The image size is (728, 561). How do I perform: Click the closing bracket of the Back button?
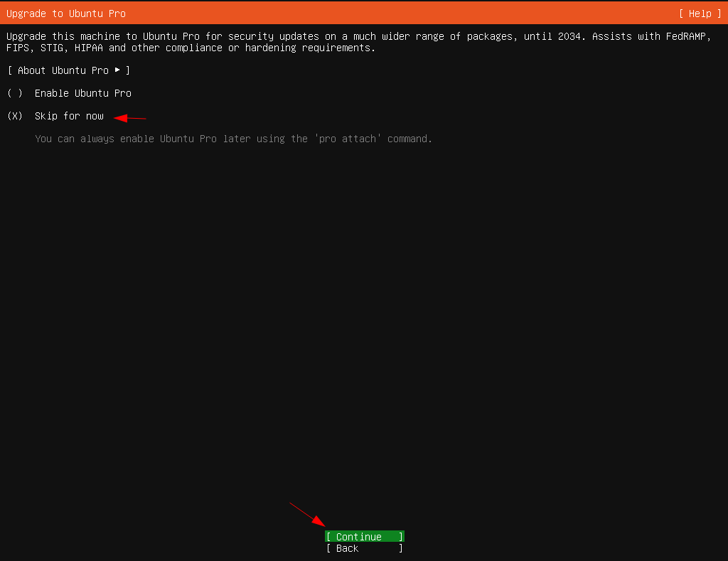(x=401, y=548)
